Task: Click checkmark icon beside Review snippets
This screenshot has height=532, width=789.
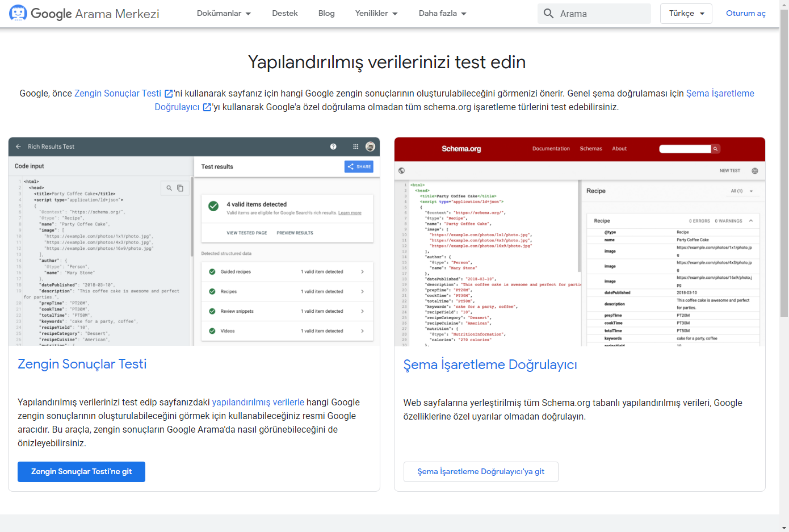Action: pos(212,311)
